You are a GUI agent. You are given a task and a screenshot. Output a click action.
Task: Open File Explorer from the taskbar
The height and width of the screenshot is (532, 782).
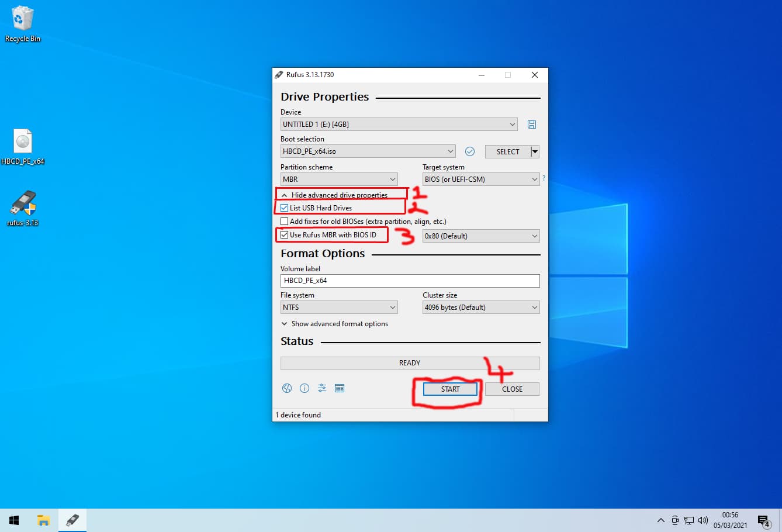click(x=43, y=520)
